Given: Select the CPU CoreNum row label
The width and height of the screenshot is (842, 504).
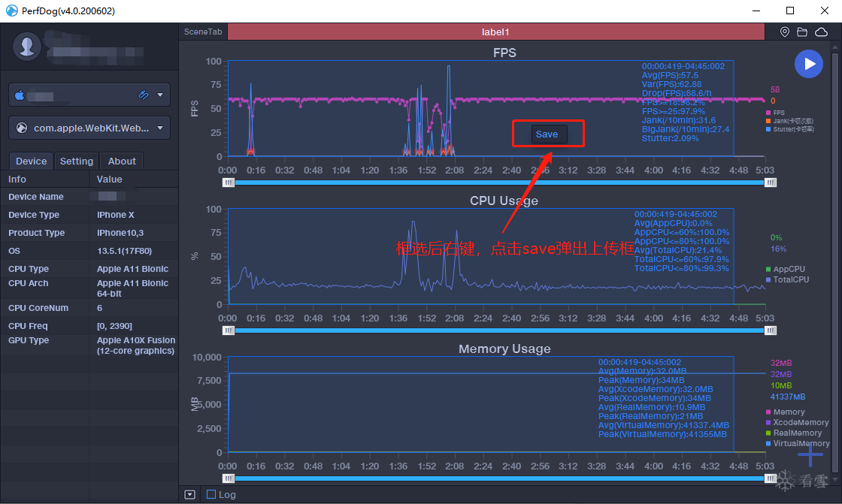Looking at the screenshot, I should pyautogui.click(x=38, y=308).
